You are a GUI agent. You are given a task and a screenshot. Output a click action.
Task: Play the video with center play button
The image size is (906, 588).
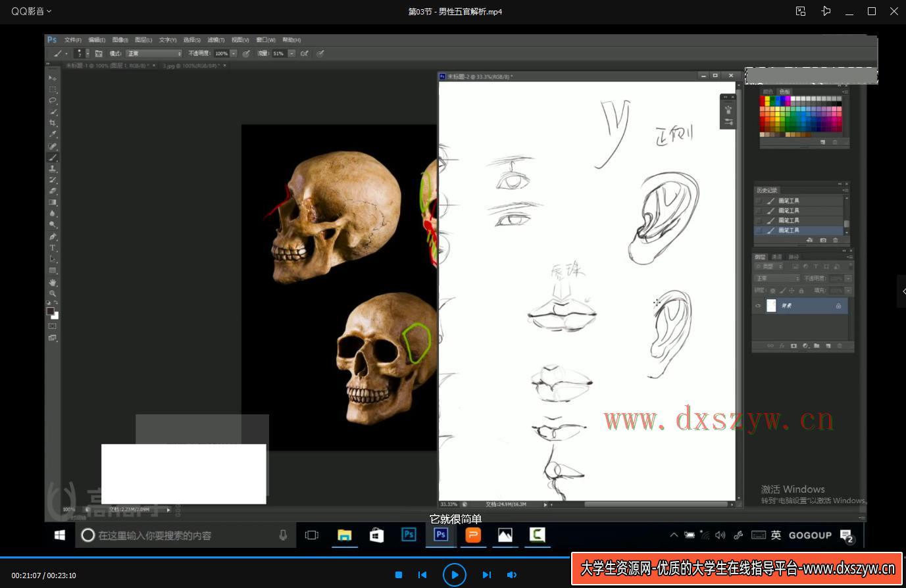tap(454, 575)
